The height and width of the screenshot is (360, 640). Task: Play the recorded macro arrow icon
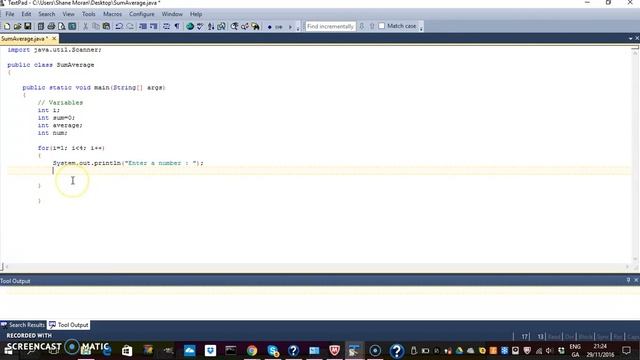(290, 27)
